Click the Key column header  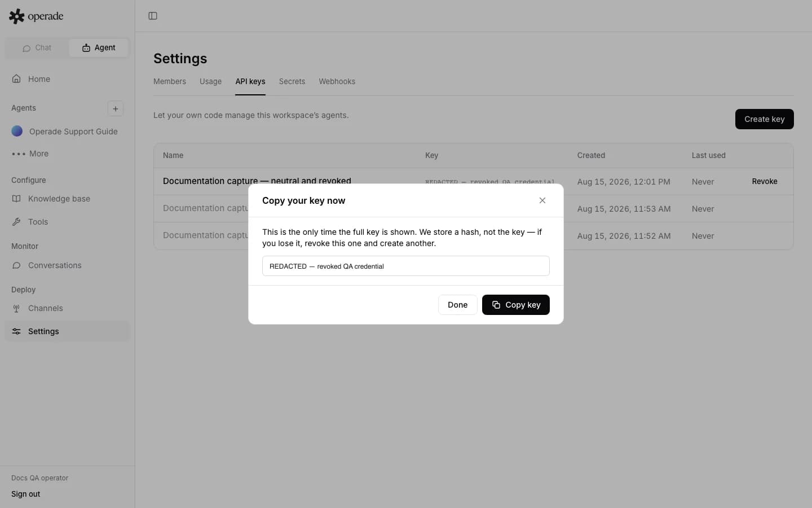point(431,155)
